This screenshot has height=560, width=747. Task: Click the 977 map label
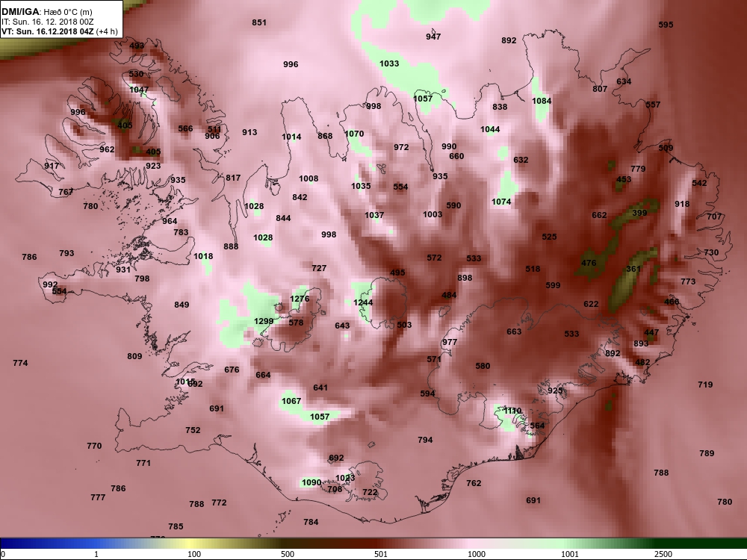click(x=450, y=342)
